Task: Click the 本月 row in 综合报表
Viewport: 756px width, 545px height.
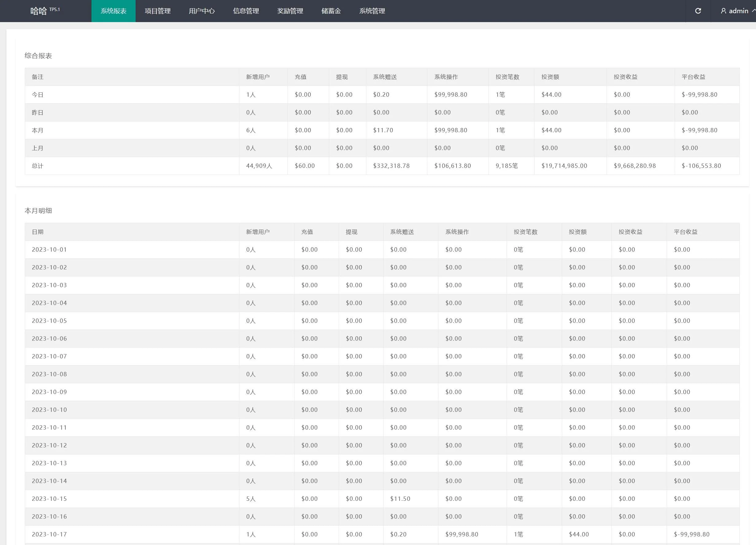Action: coord(37,130)
